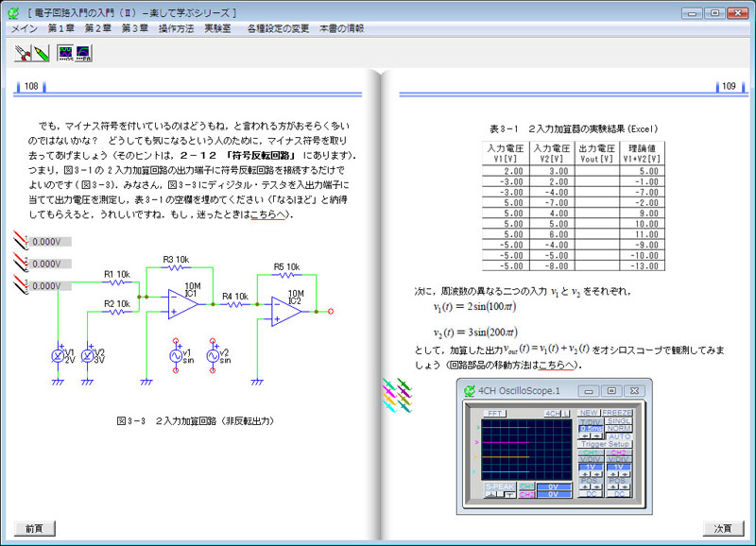Go to previous page with 前頁 button
756x546 pixels.
[x=35, y=528]
